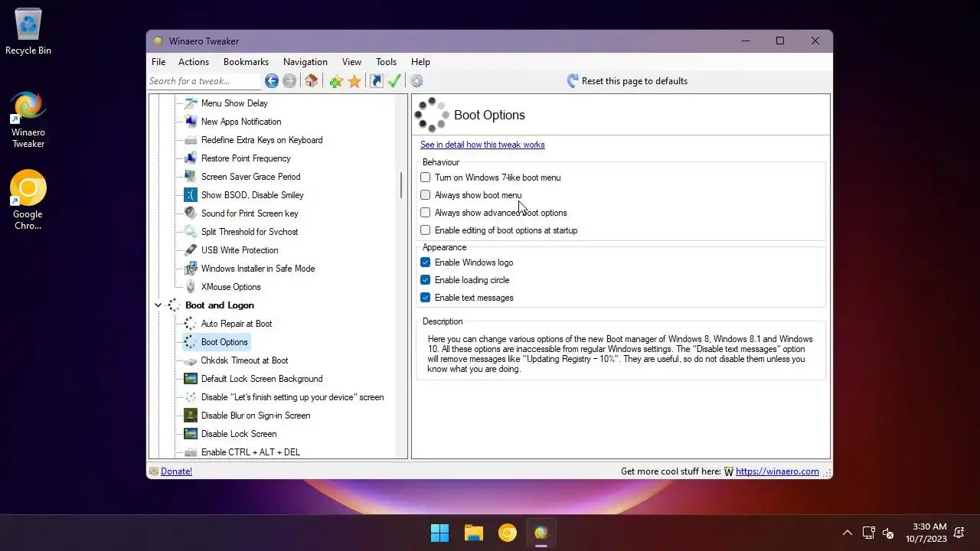
Task: Click the Chkdsk Timeout drive icon
Action: pos(191,360)
